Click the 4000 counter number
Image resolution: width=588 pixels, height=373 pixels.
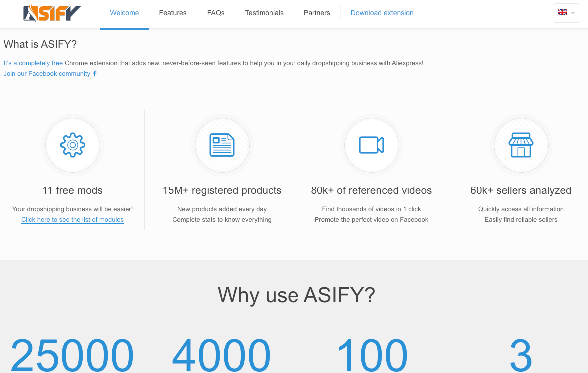221,355
